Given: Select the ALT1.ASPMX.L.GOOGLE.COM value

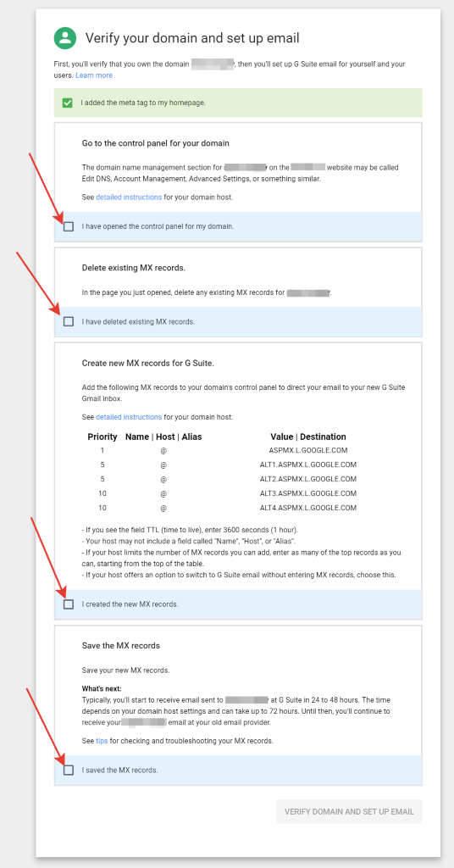Looking at the screenshot, I should [x=308, y=465].
